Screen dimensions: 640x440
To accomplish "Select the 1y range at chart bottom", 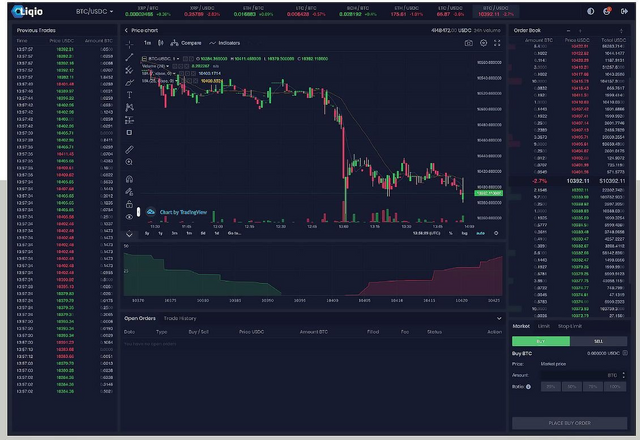I will [x=160, y=233].
